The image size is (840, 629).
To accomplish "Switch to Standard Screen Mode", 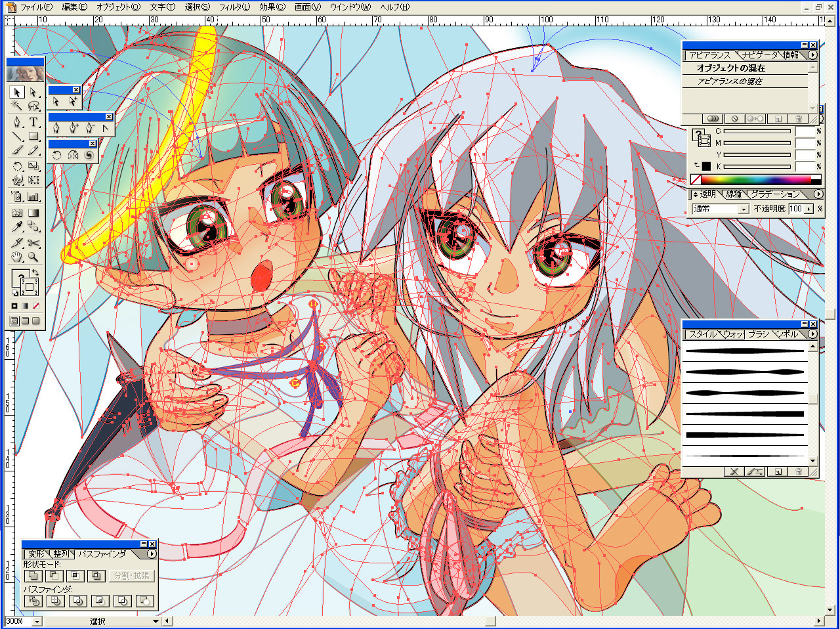I will tap(14, 321).
